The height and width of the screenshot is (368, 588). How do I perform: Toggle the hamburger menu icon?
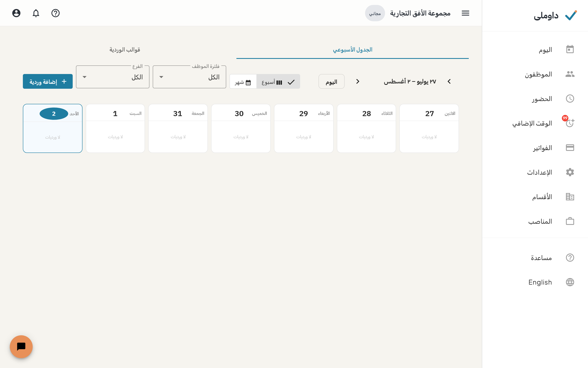click(465, 13)
